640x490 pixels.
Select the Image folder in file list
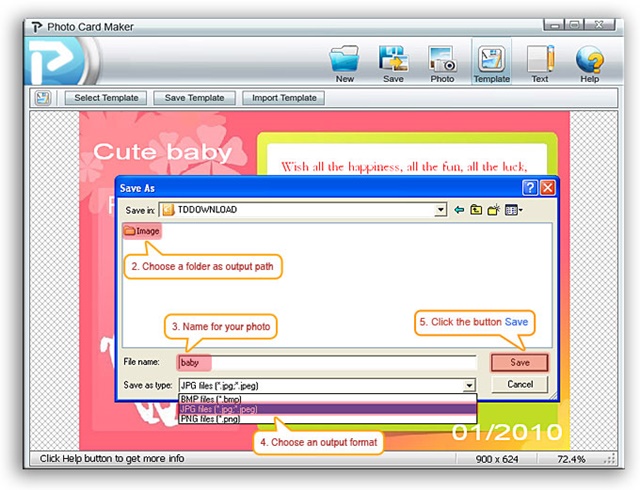coord(141,231)
